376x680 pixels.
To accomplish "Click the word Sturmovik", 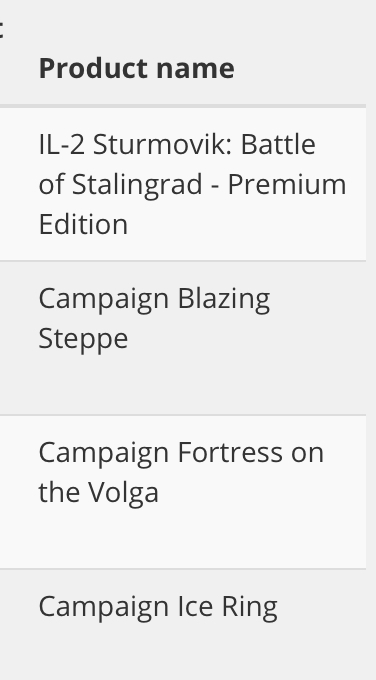I will (x=163, y=144).
